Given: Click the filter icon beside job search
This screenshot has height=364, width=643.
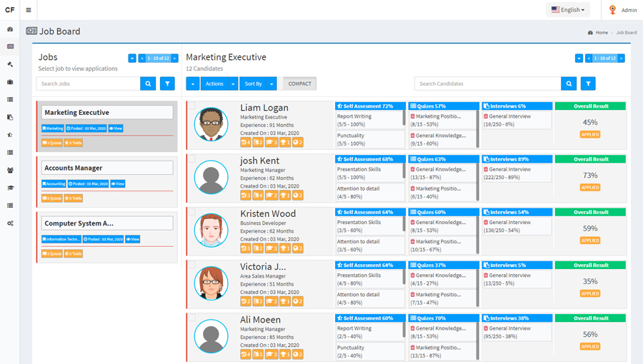Looking at the screenshot, I should (167, 84).
